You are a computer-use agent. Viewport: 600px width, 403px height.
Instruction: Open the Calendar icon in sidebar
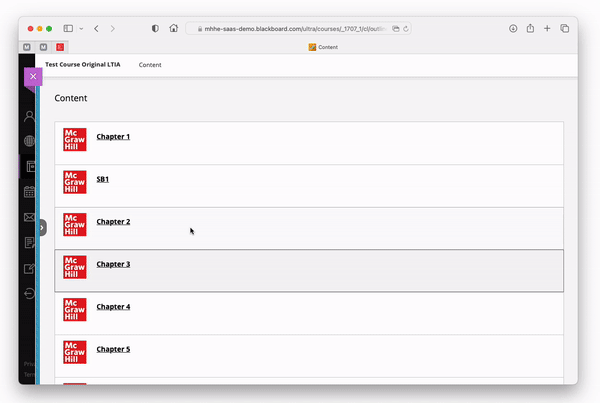(30, 192)
